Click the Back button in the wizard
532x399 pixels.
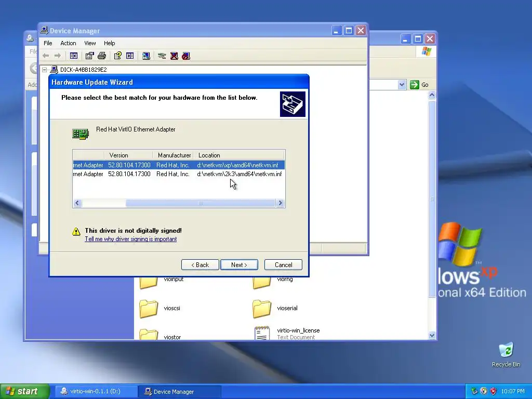200,264
